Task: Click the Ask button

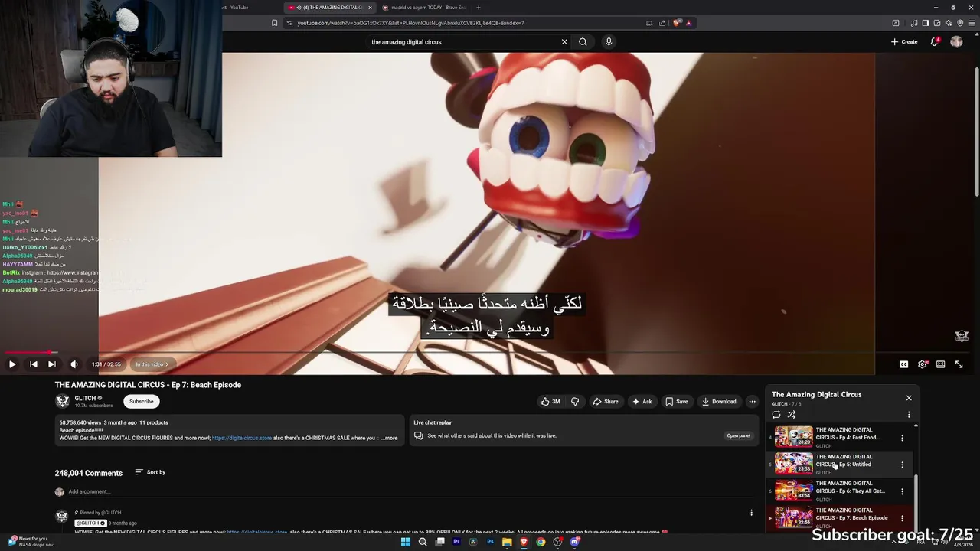Action: 642,401
